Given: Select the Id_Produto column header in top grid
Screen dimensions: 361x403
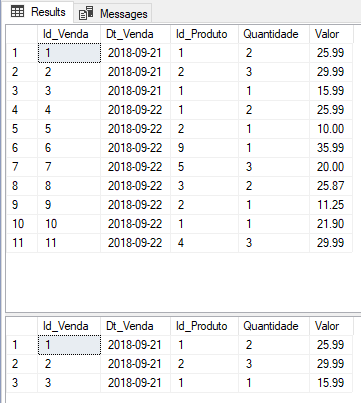Looking at the screenshot, I should (x=204, y=34).
